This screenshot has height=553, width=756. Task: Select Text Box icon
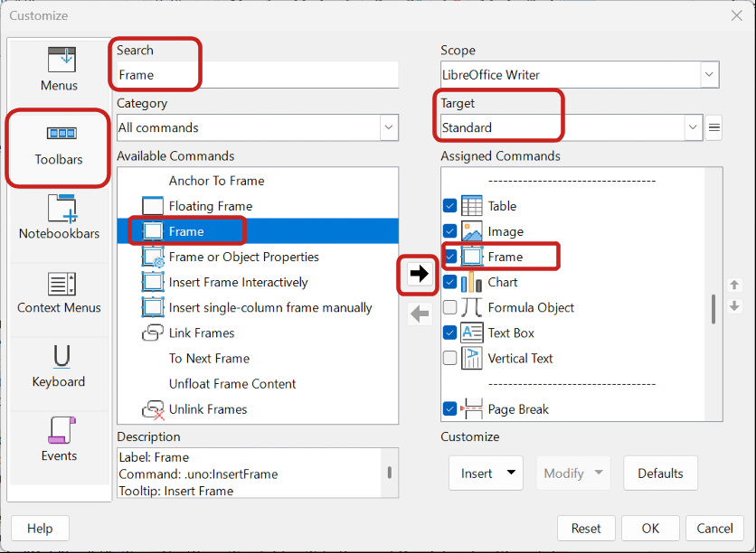click(471, 333)
